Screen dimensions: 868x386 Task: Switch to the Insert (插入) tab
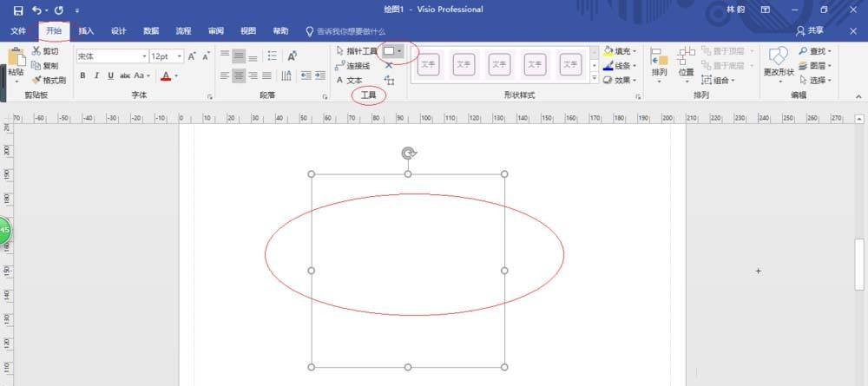[x=86, y=31]
